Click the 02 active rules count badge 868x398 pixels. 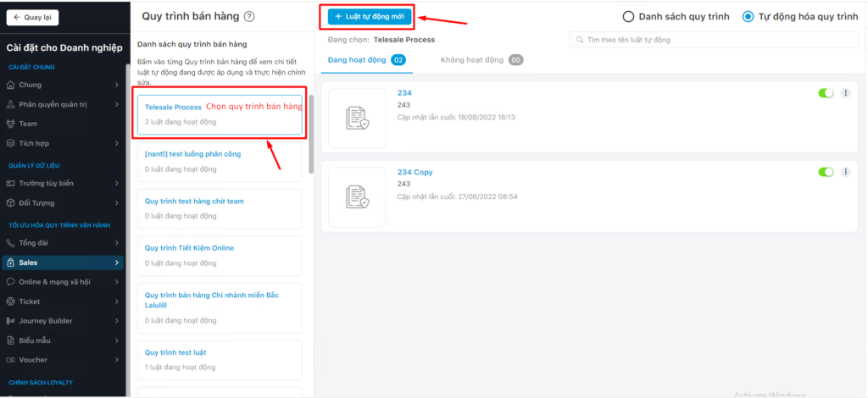[x=398, y=60]
